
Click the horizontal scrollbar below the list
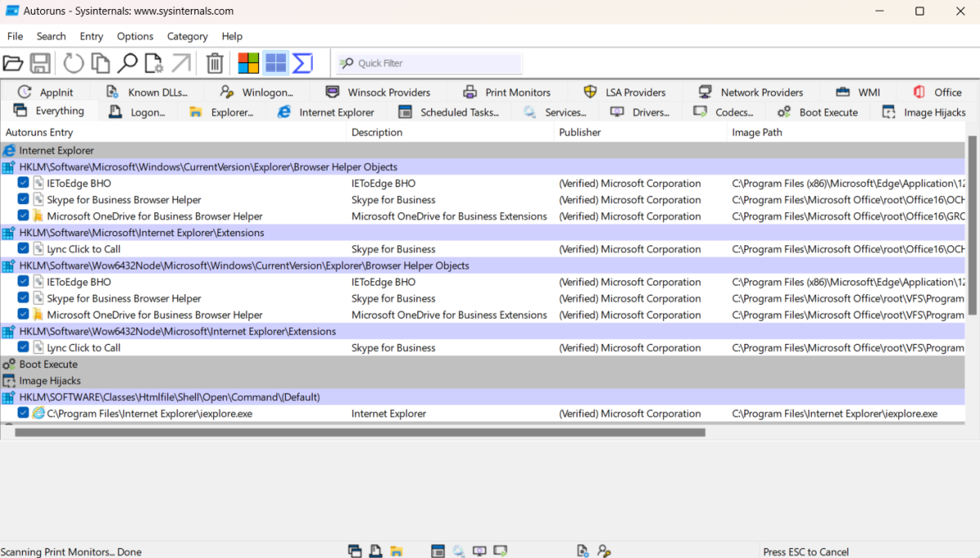pos(360,432)
